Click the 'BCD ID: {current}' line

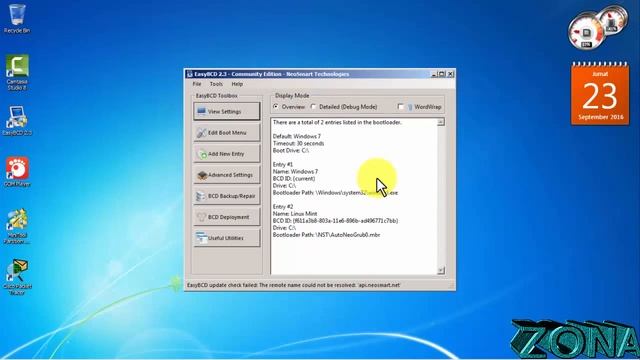(x=294, y=178)
